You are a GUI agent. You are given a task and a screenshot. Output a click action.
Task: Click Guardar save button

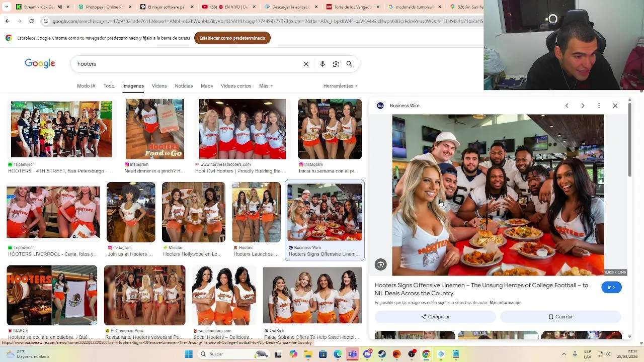point(560,317)
